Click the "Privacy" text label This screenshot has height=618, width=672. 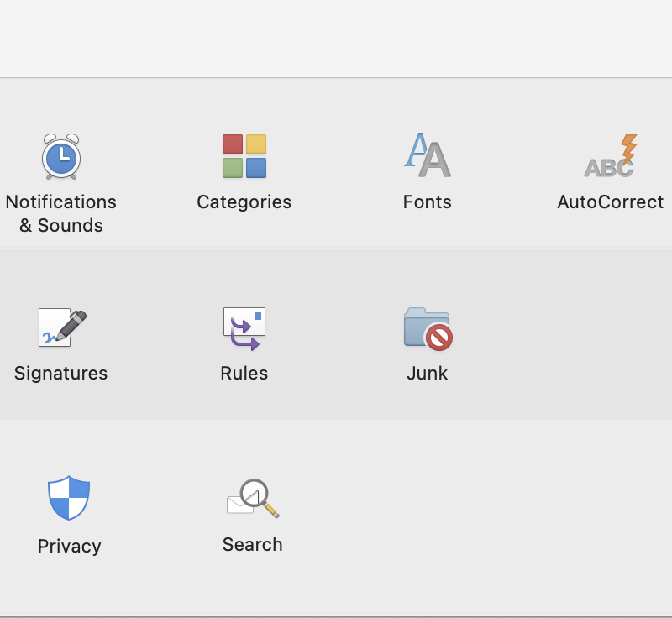[x=69, y=547]
